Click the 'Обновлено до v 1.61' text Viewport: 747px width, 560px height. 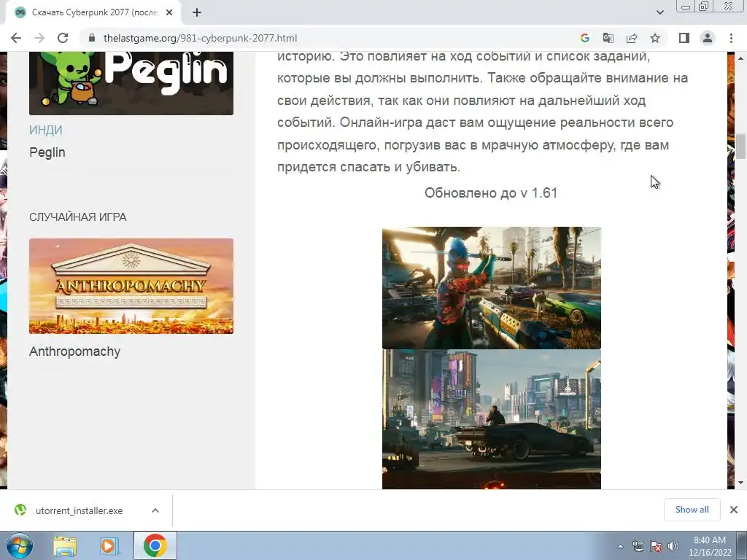(x=491, y=192)
